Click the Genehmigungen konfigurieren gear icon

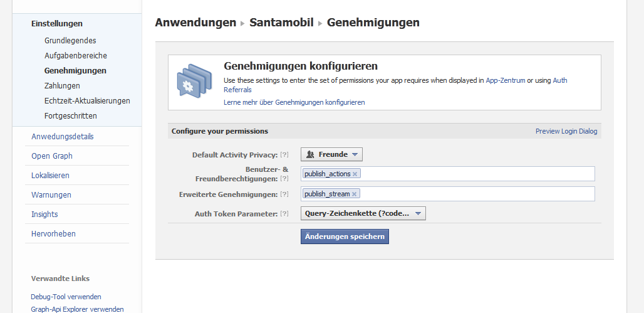pyautogui.click(x=192, y=81)
